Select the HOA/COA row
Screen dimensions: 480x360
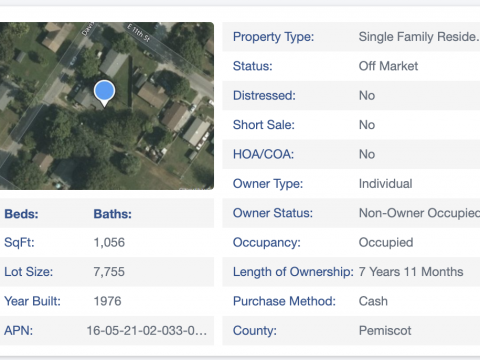coord(351,154)
